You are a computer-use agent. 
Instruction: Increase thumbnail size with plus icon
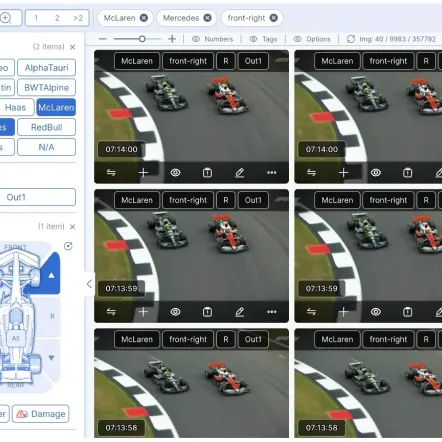(172, 39)
